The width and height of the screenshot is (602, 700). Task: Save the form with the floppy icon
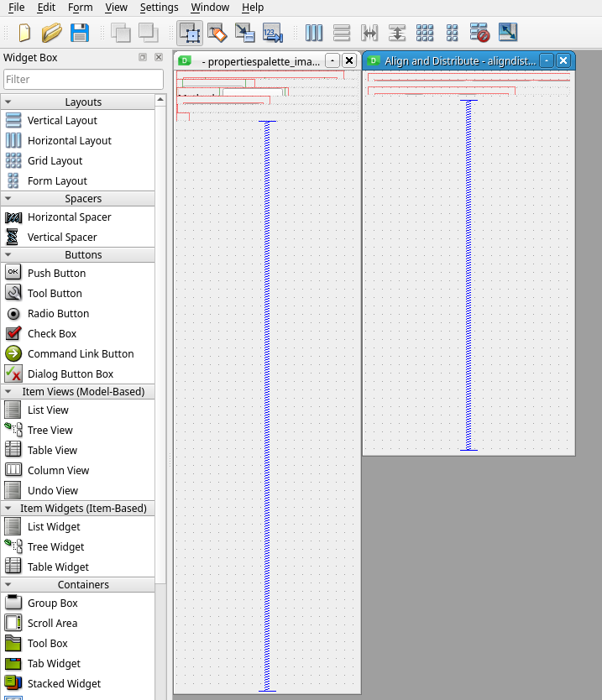point(80,33)
